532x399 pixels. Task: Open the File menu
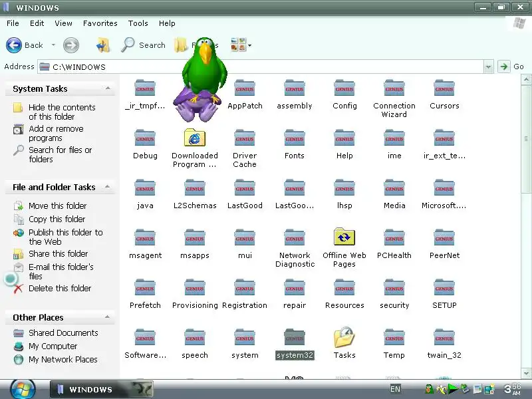point(13,23)
